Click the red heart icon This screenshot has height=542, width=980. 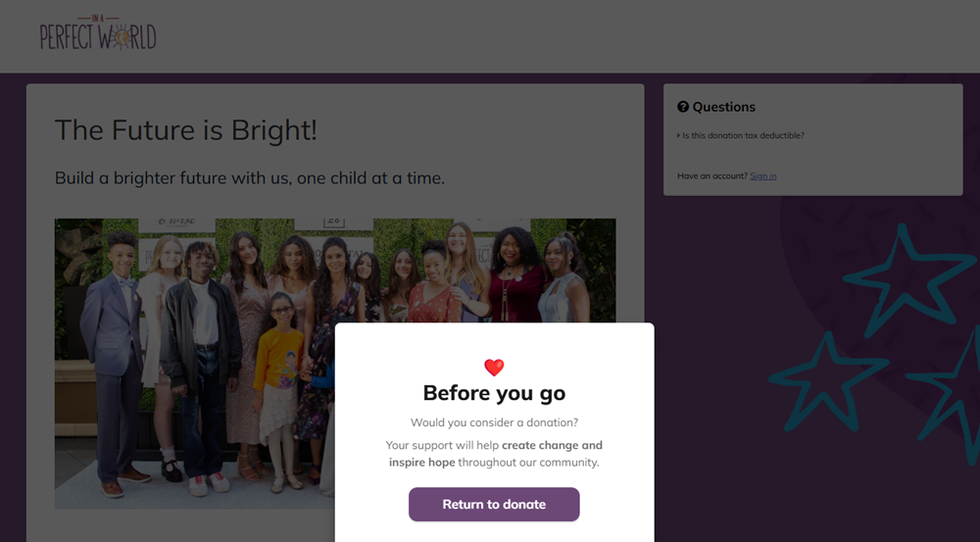pyautogui.click(x=494, y=368)
